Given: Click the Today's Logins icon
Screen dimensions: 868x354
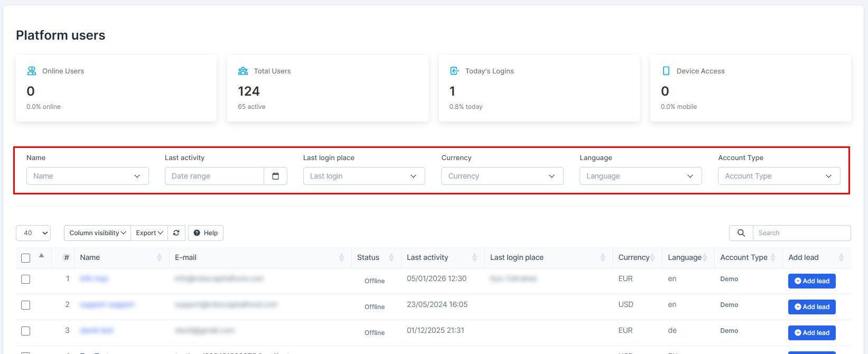Looking at the screenshot, I should [454, 71].
